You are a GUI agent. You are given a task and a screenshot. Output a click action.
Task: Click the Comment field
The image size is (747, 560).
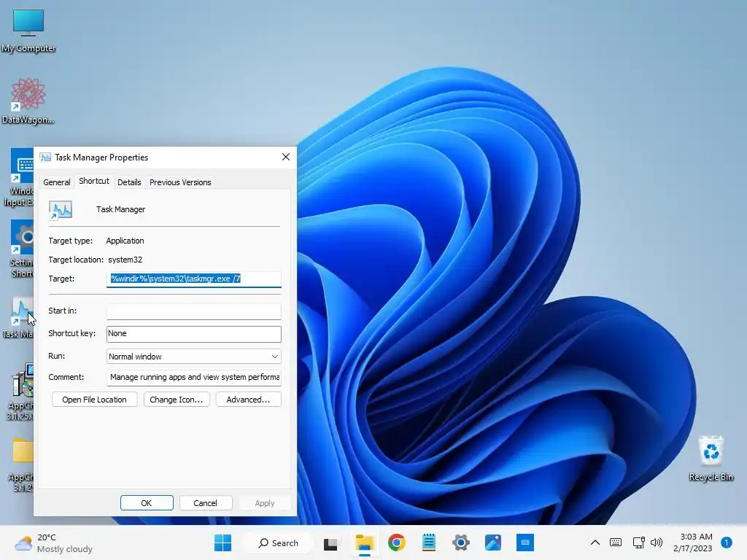click(x=194, y=377)
